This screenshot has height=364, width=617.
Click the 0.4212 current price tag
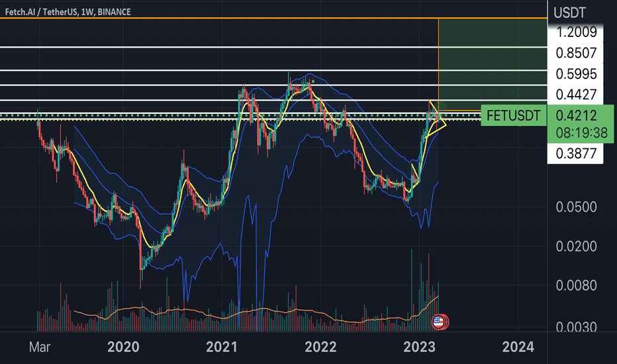pos(576,115)
